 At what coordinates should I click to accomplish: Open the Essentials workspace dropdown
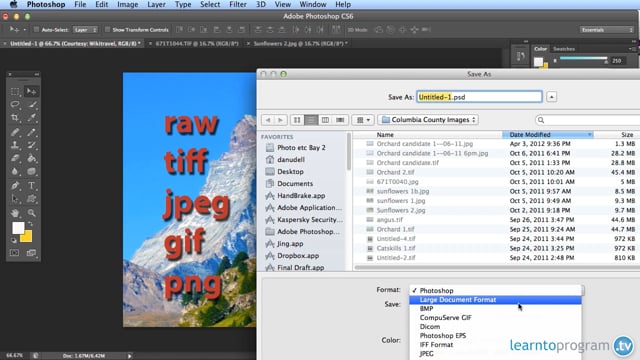(x=607, y=30)
